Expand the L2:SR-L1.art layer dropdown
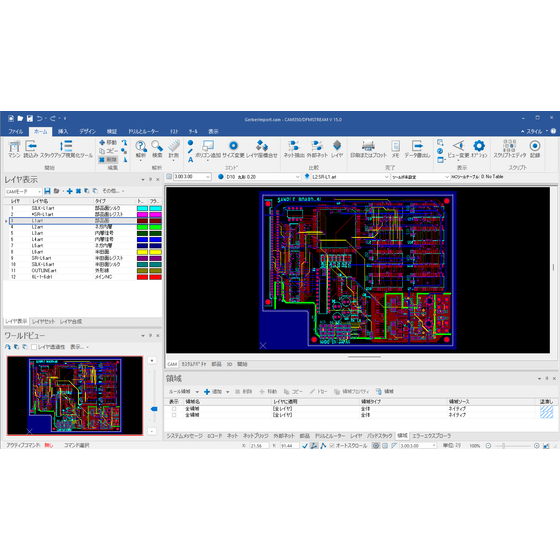This screenshot has height=560, width=560. click(350, 177)
